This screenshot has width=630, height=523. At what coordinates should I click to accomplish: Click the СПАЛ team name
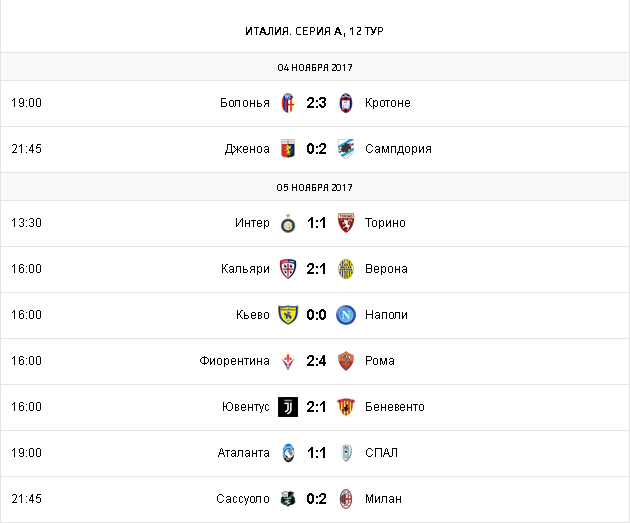381,453
